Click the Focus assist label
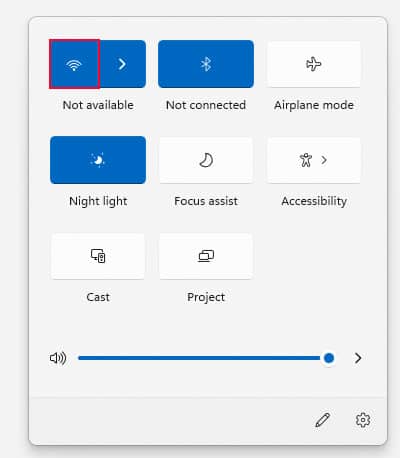Viewport: 400px width, 458px height. [206, 201]
